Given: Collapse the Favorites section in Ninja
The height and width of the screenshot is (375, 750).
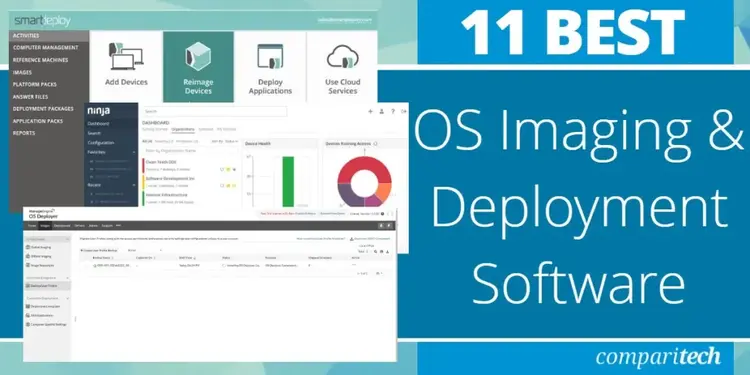Looking at the screenshot, I should coord(133,152).
